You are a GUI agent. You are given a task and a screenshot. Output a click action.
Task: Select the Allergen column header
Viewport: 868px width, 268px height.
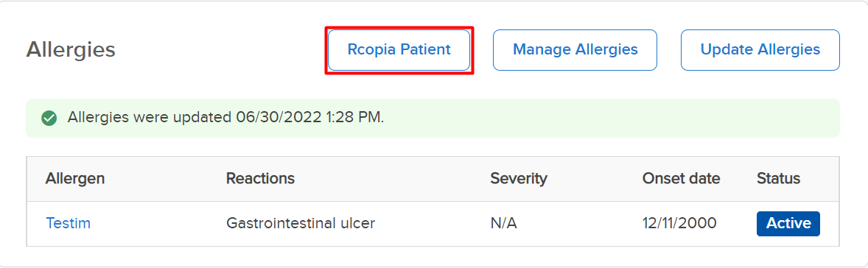coord(75,178)
